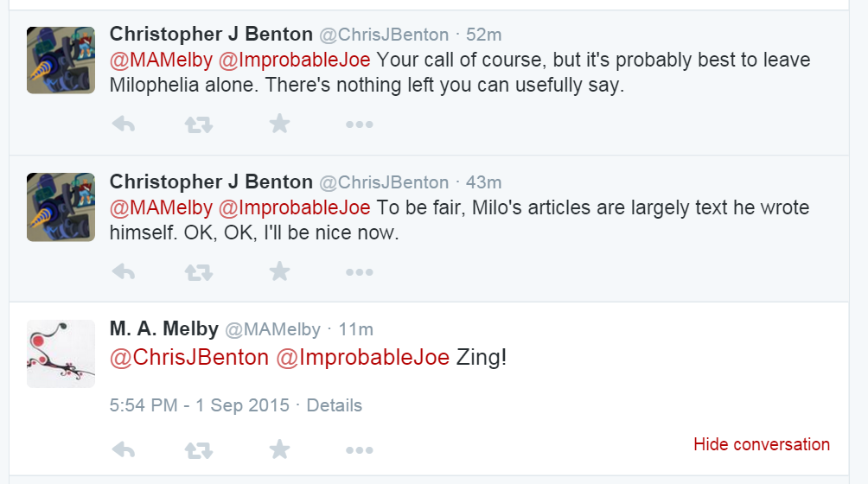This screenshot has height=484, width=868.
Task: Star the 43m tweet as favorite
Action: (x=278, y=272)
